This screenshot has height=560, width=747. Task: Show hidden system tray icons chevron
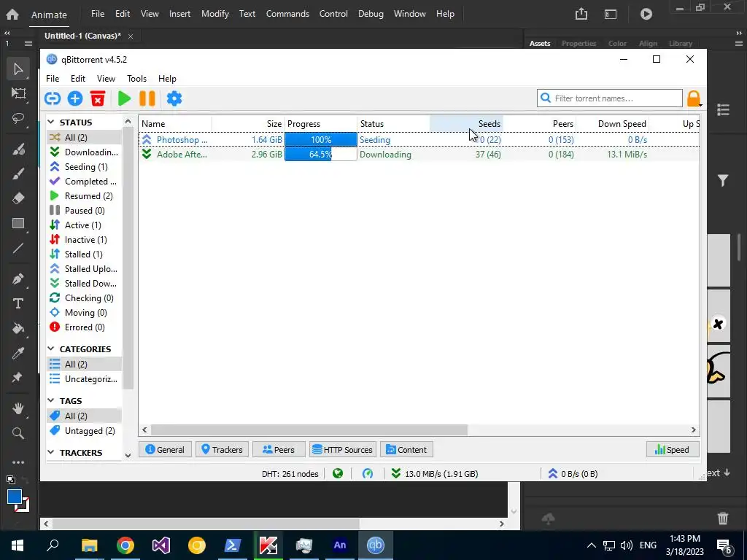coord(591,545)
